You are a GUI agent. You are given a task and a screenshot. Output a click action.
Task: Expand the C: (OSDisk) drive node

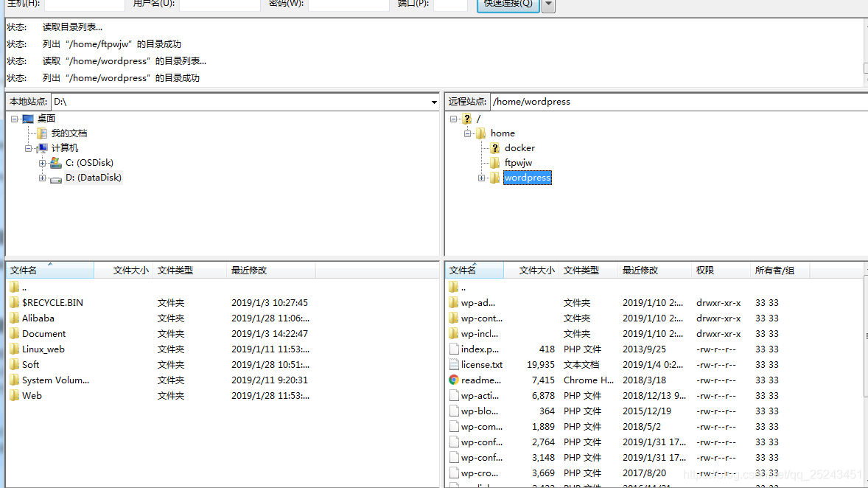tap(42, 163)
